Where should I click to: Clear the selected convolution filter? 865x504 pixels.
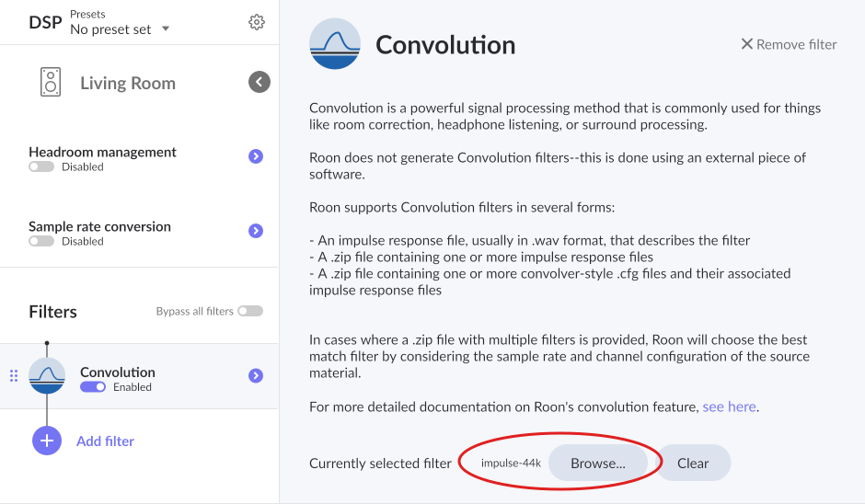pos(693,464)
